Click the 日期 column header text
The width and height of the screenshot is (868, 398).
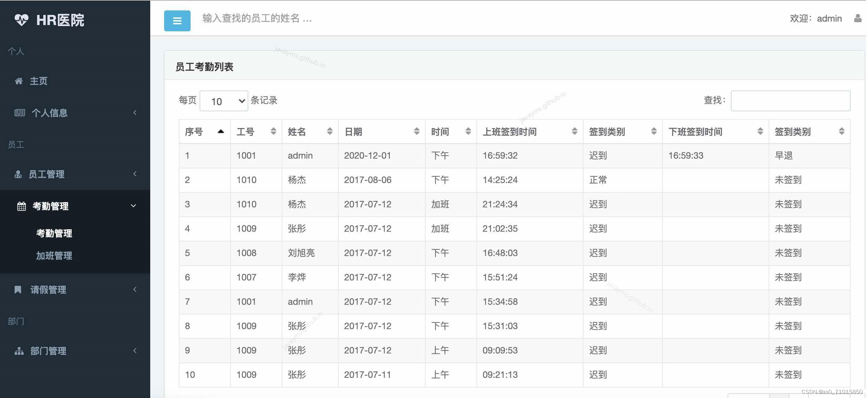(353, 132)
